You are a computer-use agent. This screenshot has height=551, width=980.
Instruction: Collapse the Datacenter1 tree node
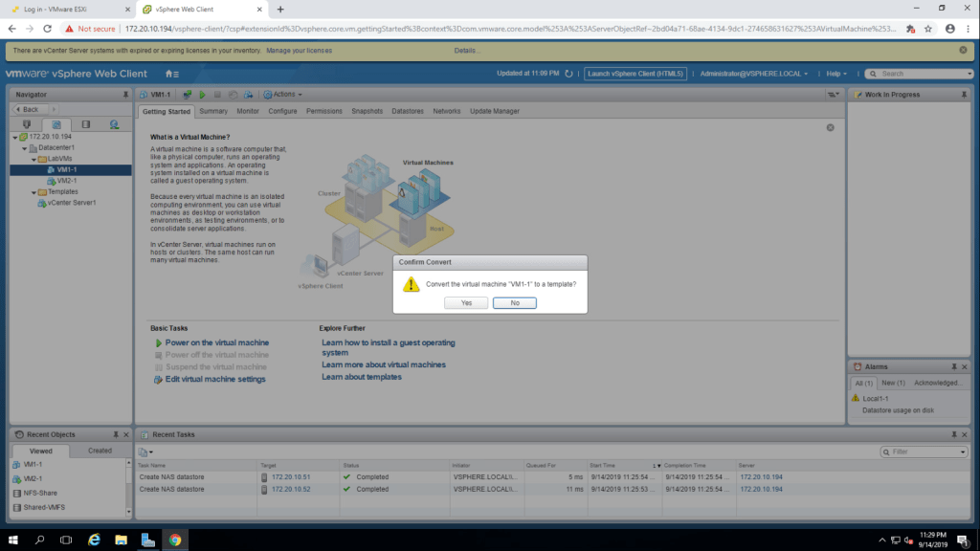[x=24, y=148]
